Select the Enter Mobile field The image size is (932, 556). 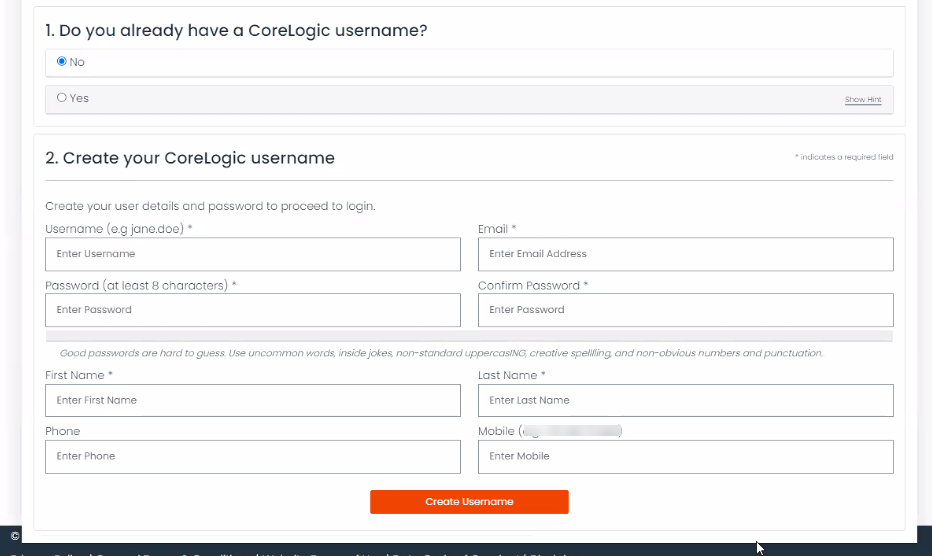point(685,456)
